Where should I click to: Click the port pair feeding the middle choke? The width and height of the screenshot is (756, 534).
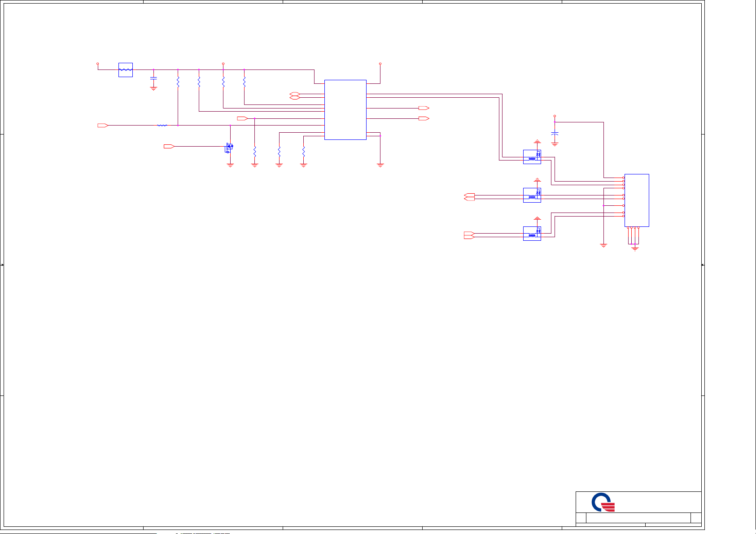[x=469, y=197]
